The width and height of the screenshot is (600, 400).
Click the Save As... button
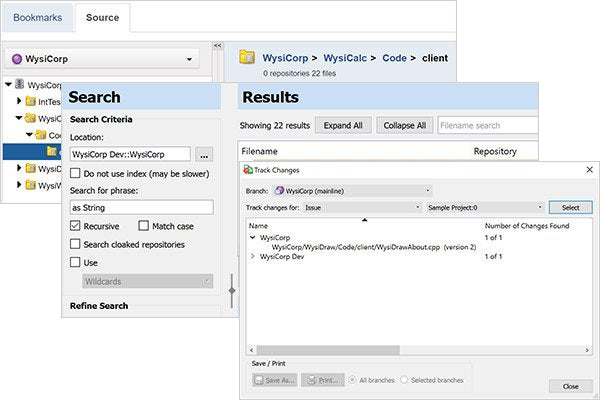coord(274,380)
